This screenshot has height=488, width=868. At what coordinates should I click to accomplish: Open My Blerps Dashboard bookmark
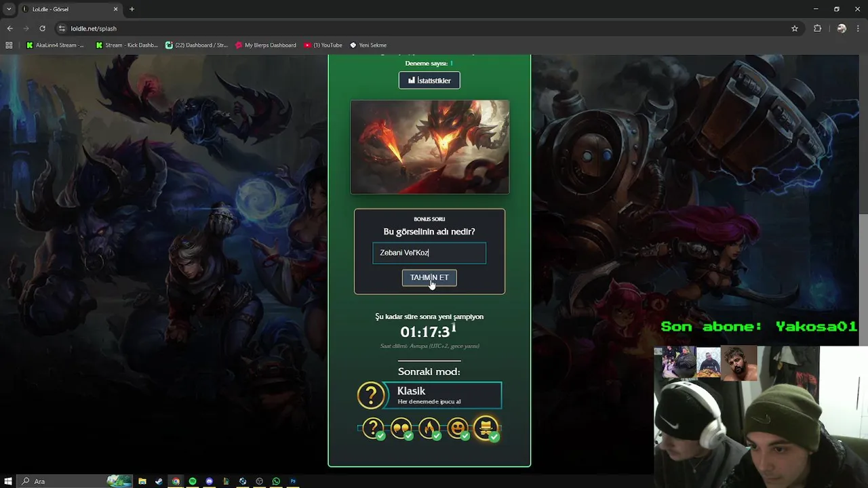pos(266,45)
